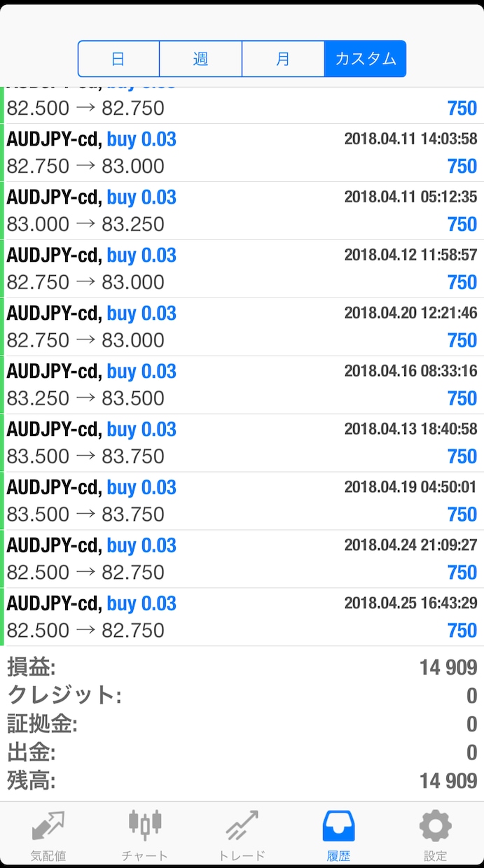484x868 pixels.
Task: Open the 設定 gear icon
Action: pos(435,835)
